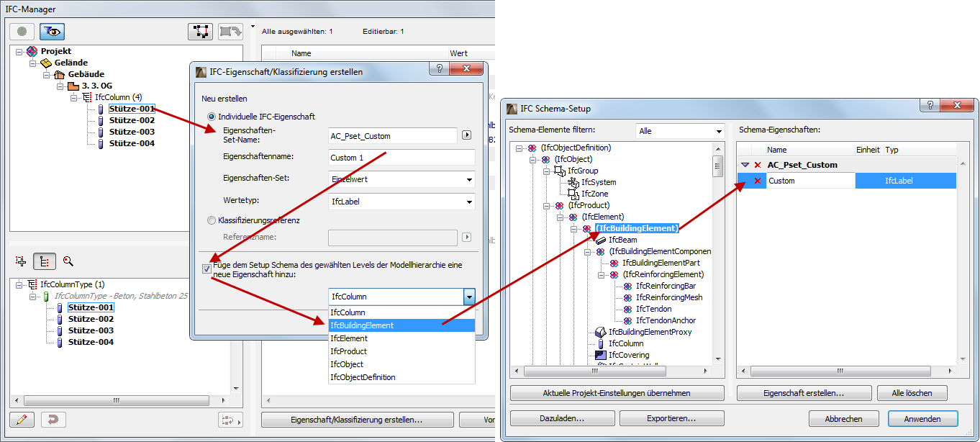
Task: Click the Exportieren... button
Action: click(671, 418)
